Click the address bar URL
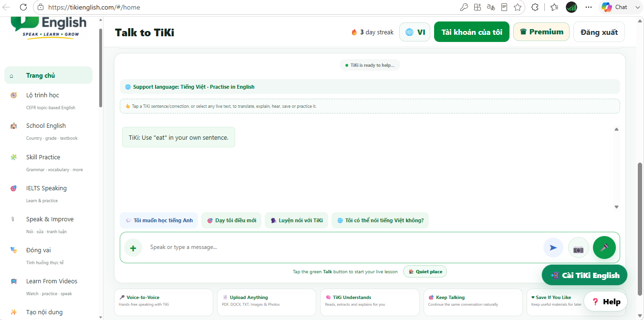This screenshot has height=320, width=644. tap(94, 7)
